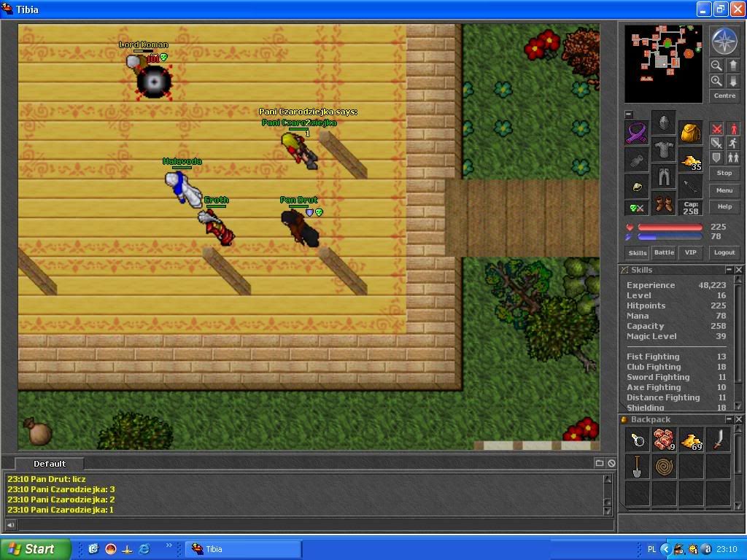Viewport: 747px width, 560px height.
Task: Click the Centre minimap button
Action: coord(724,96)
